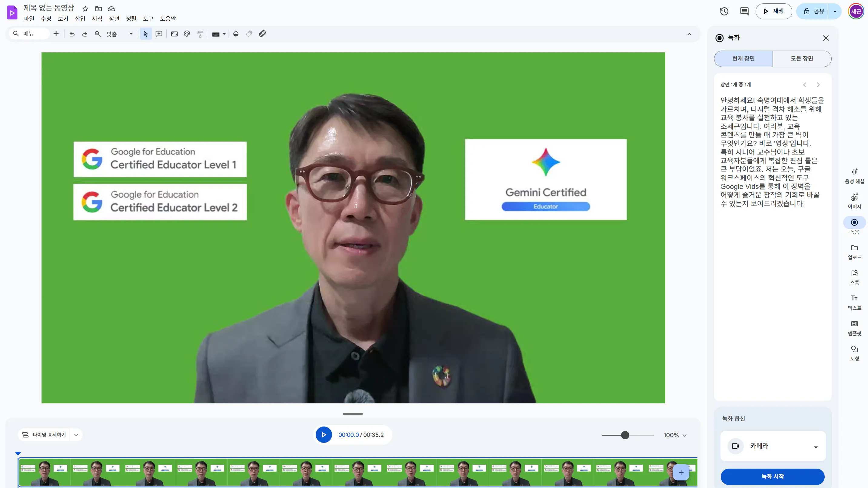Select the comment insertion tool in the toolbar
The height and width of the screenshot is (488, 868).
point(159,34)
